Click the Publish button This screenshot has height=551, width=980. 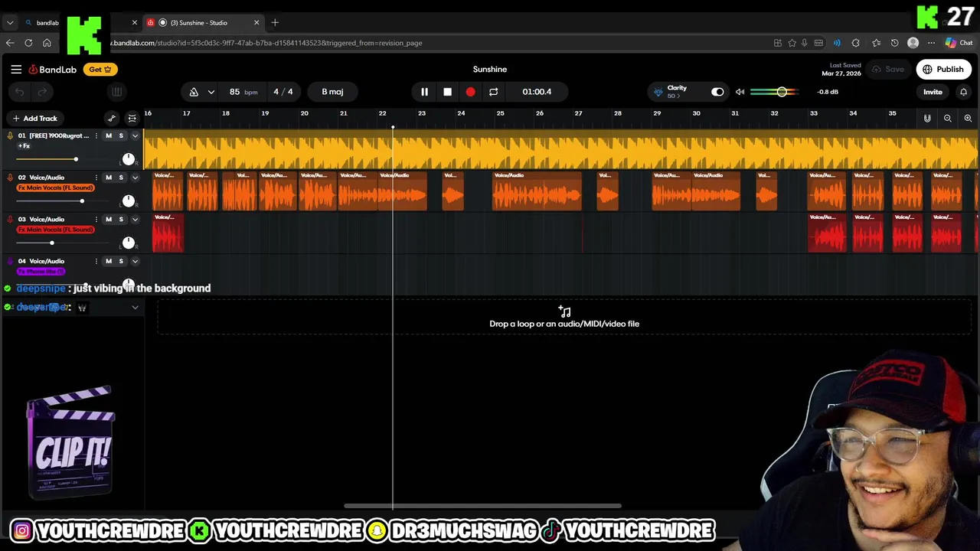click(x=943, y=70)
